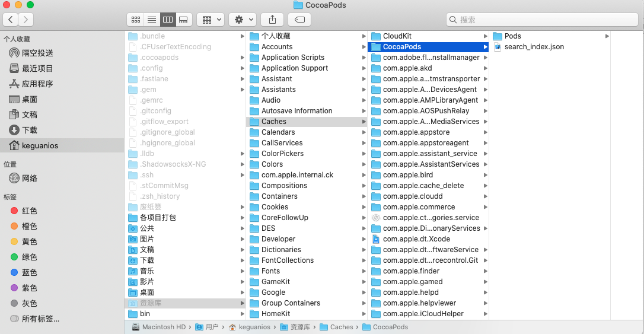The height and width of the screenshot is (334, 644).
Task: Click the Edit Tags toolbar button
Action: coord(299,20)
